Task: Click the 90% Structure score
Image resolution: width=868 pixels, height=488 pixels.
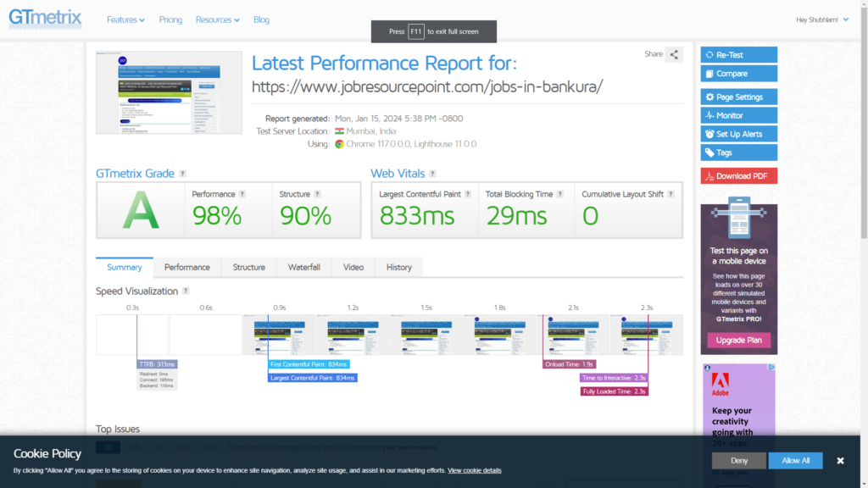Action: pyautogui.click(x=305, y=216)
